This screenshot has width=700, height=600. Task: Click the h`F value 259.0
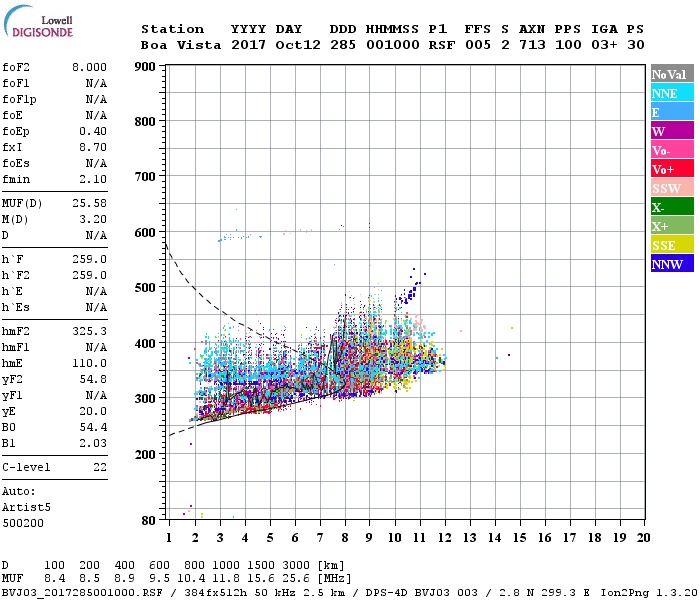pyautogui.click(x=89, y=259)
